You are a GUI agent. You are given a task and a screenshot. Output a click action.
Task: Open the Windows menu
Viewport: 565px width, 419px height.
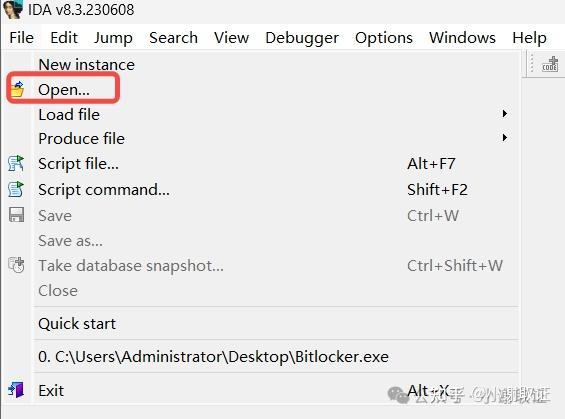tap(462, 38)
